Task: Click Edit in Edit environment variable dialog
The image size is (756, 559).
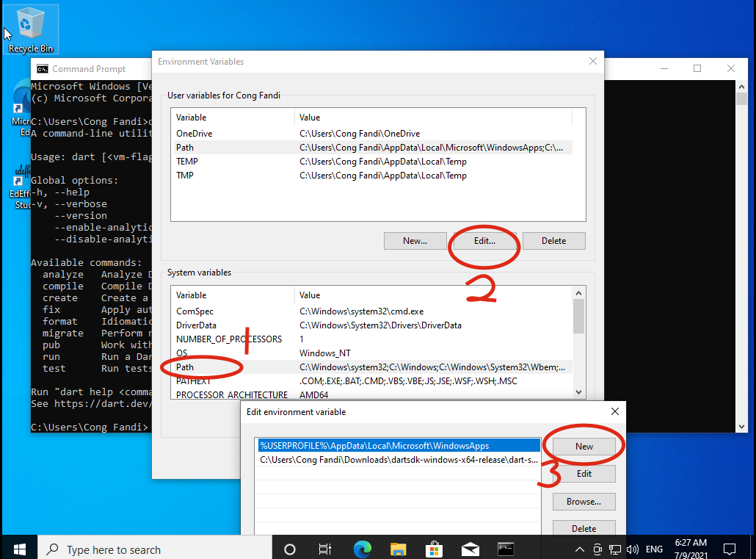Action: (x=584, y=474)
